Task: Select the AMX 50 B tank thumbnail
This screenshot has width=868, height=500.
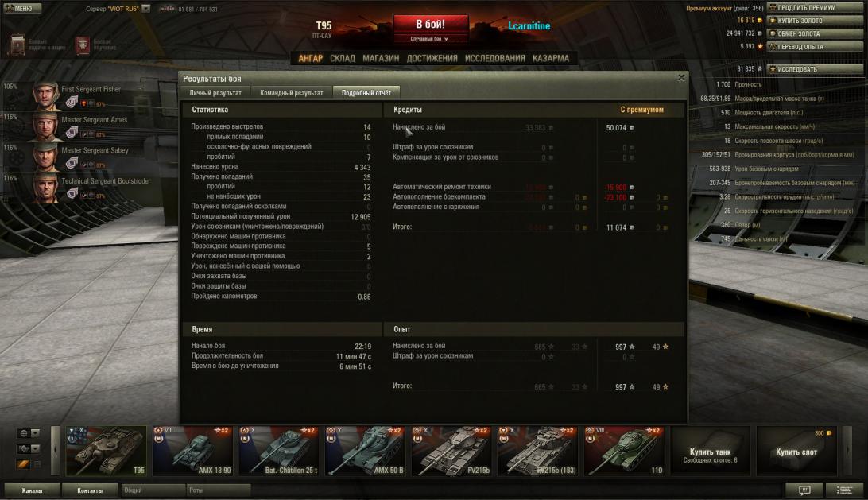Action: [366, 451]
